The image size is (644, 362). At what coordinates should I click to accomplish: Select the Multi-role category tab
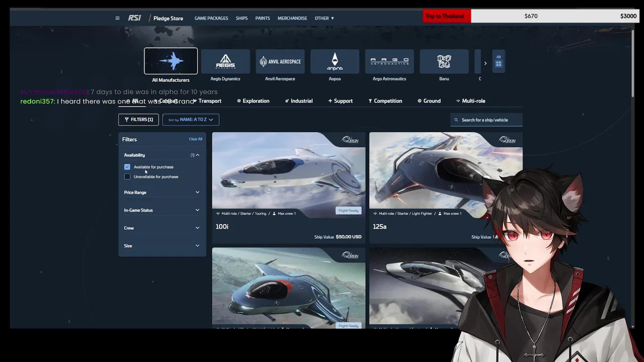point(470,101)
